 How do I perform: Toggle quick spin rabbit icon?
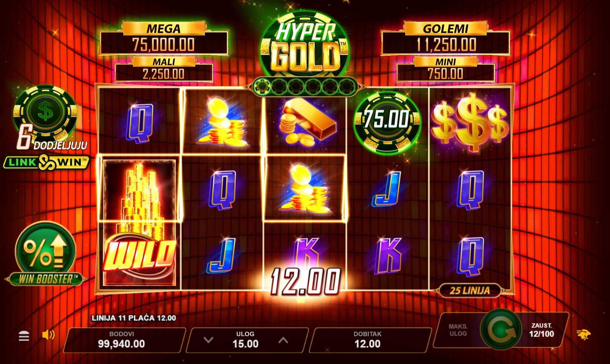[583, 334]
